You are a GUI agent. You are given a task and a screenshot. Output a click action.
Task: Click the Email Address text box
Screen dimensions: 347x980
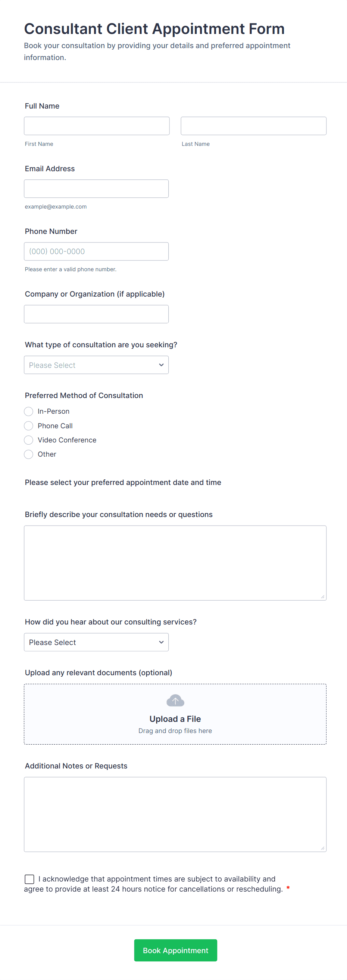point(96,189)
